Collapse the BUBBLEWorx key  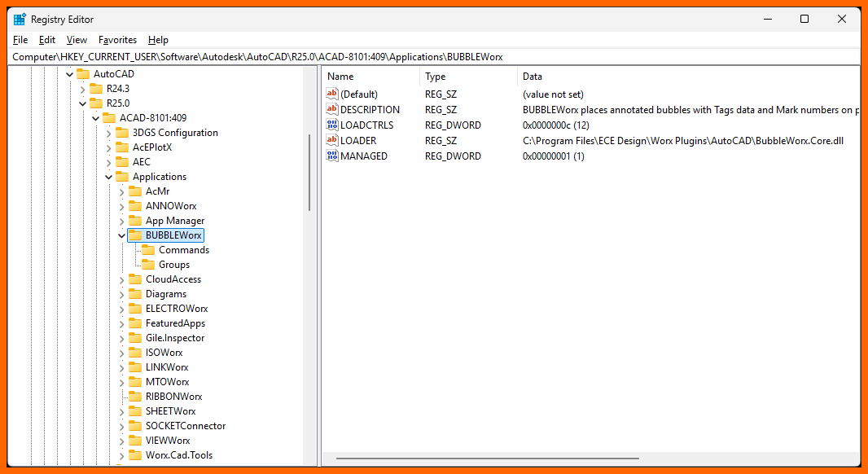tap(122, 235)
